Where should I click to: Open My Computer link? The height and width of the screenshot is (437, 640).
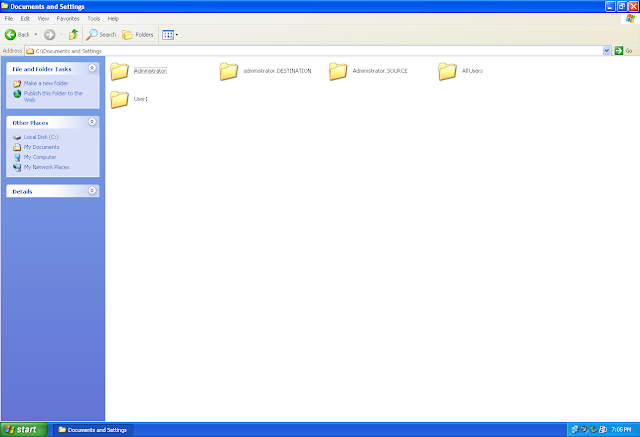click(x=40, y=157)
